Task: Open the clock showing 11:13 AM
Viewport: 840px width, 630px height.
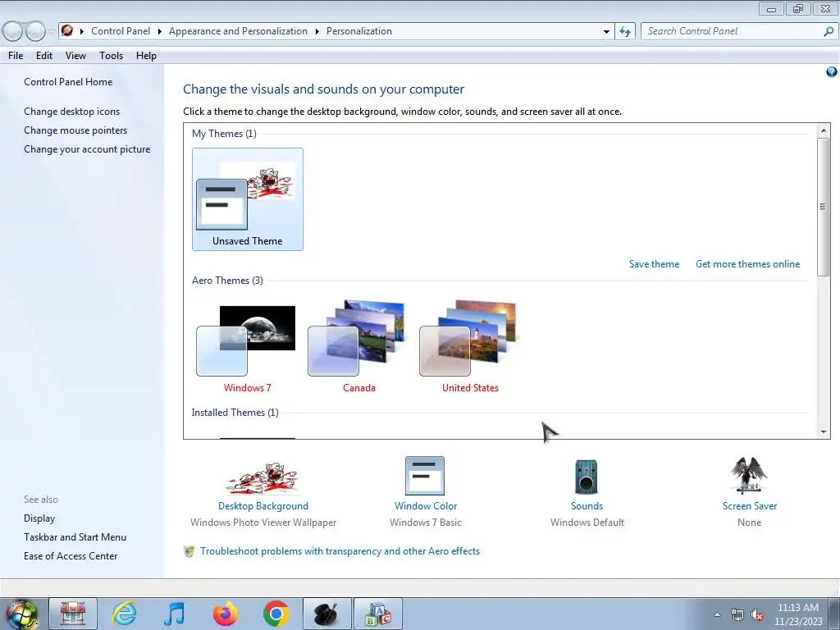Action: tap(797, 614)
